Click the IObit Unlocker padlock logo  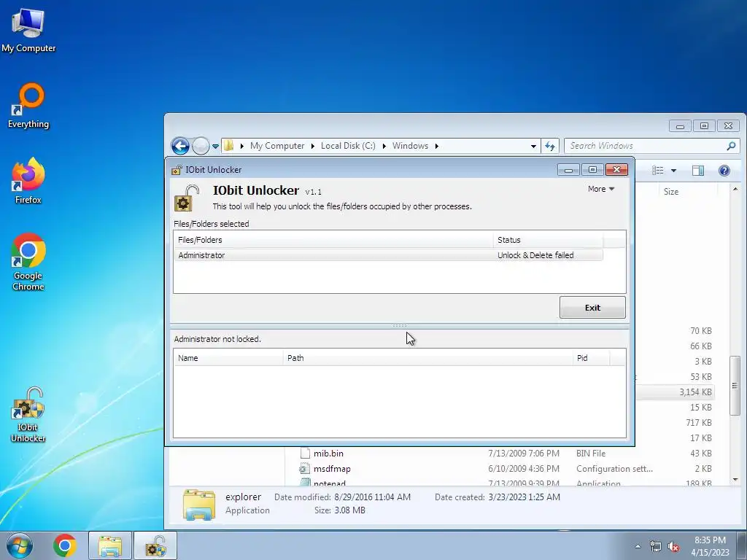pos(186,198)
